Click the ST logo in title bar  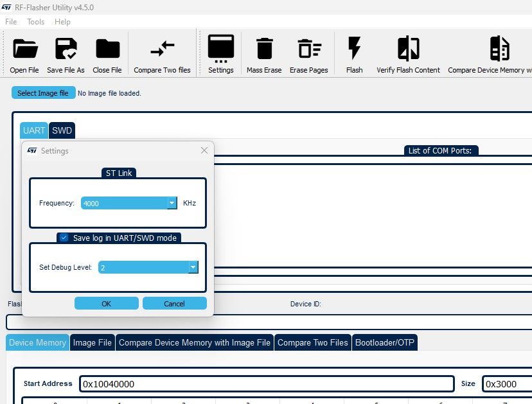click(6, 8)
